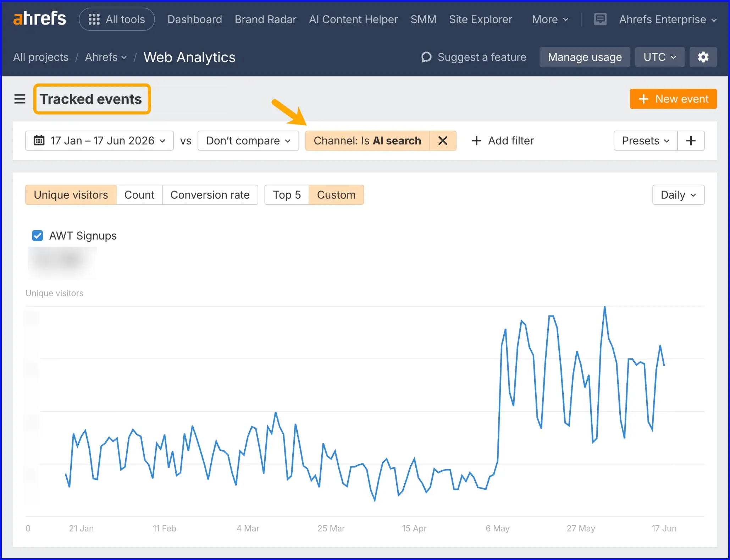
Task: Expand the Ahrefs Enterprise account menu
Action: click(668, 19)
